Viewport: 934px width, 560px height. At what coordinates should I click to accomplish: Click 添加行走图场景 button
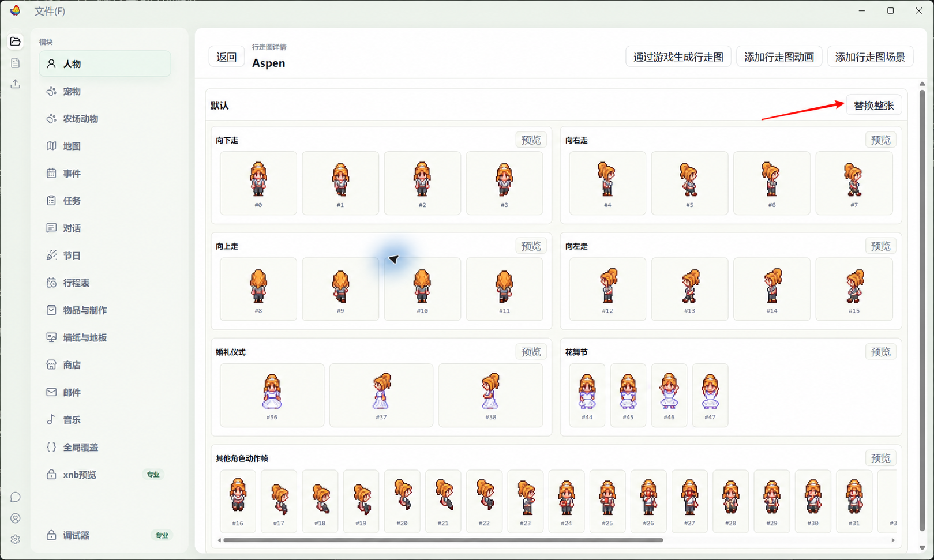pos(870,57)
